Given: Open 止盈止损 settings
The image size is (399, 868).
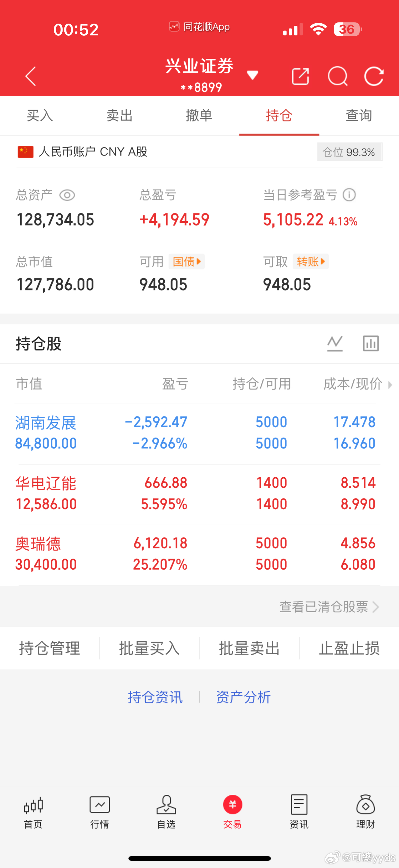Looking at the screenshot, I should 349,648.
